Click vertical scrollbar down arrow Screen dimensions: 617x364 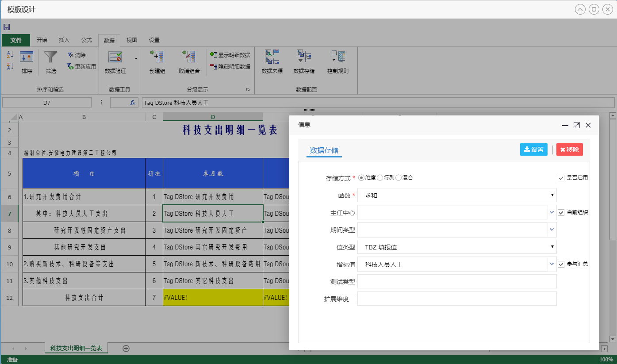pos(613,339)
